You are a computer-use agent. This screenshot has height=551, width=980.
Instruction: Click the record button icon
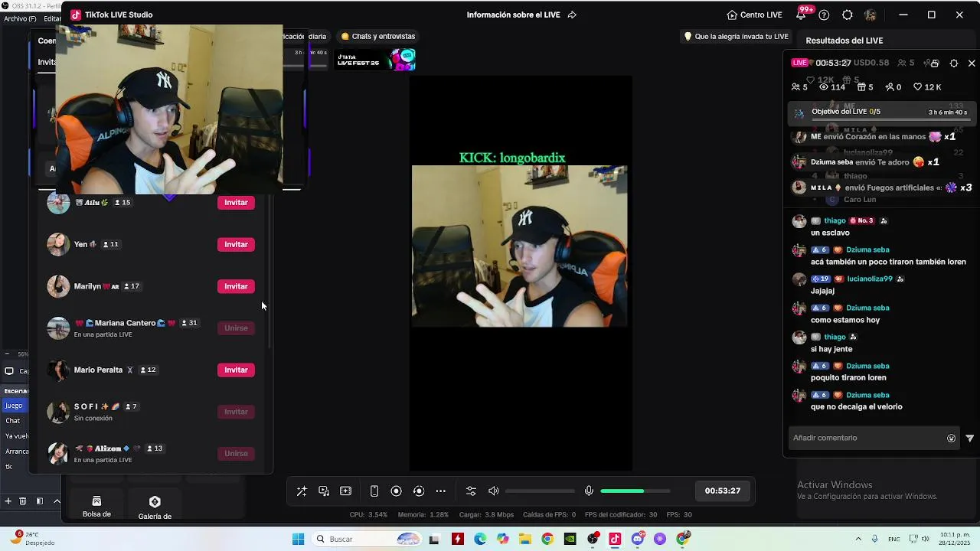397,491
